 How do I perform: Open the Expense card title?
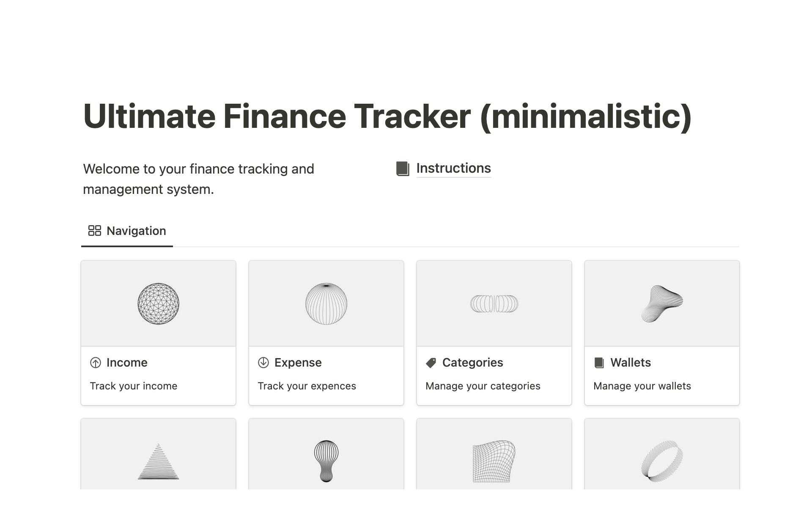click(298, 363)
